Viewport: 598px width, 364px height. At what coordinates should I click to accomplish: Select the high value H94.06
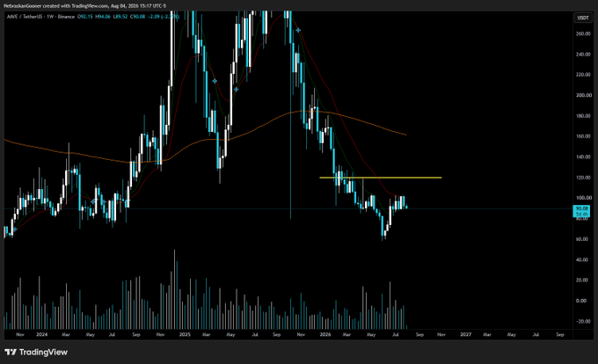[103, 17]
